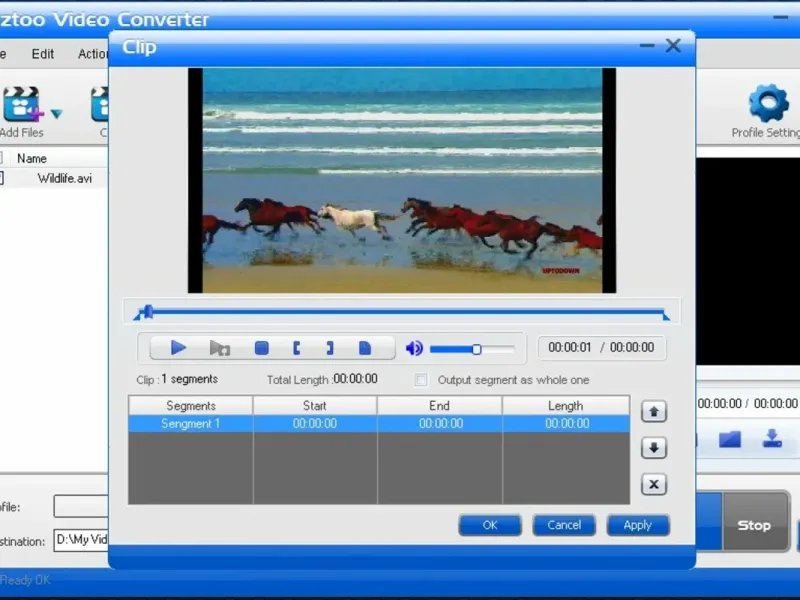Adjust the volume slider in Clip dialog
800x600 pixels.
[x=472, y=349]
